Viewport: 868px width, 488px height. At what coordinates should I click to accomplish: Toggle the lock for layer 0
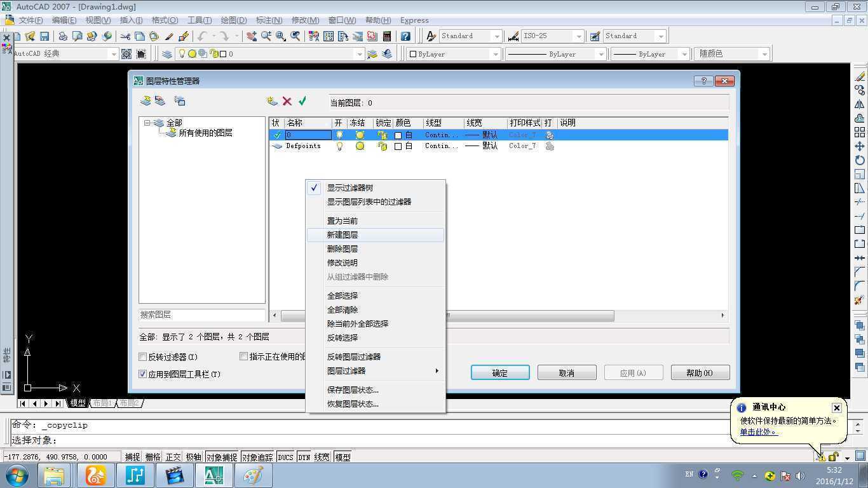382,135
